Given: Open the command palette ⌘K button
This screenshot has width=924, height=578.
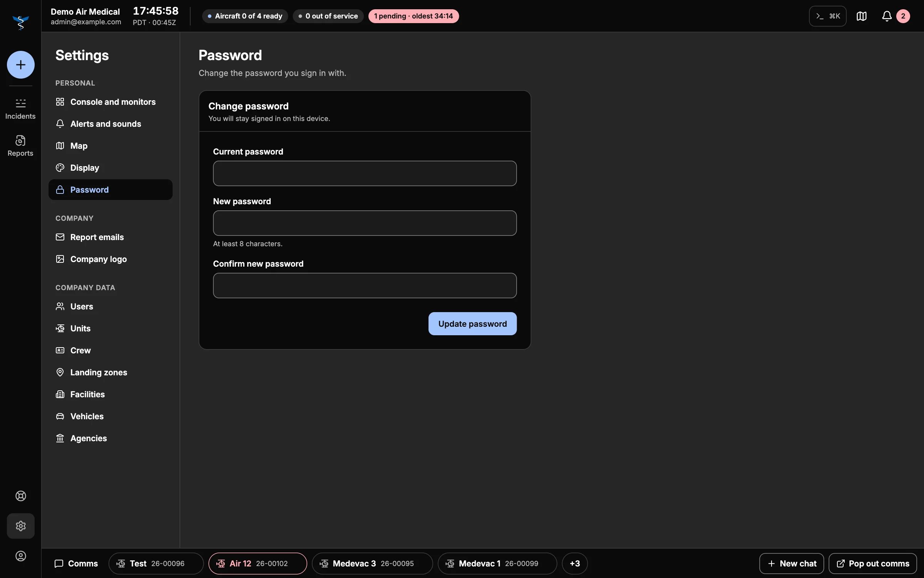Looking at the screenshot, I should [x=828, y=16].
